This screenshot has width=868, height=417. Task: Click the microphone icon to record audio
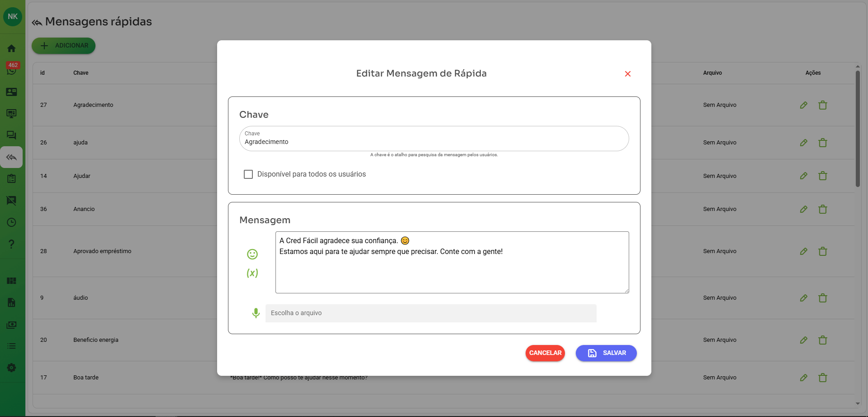(x=256, y=313)
